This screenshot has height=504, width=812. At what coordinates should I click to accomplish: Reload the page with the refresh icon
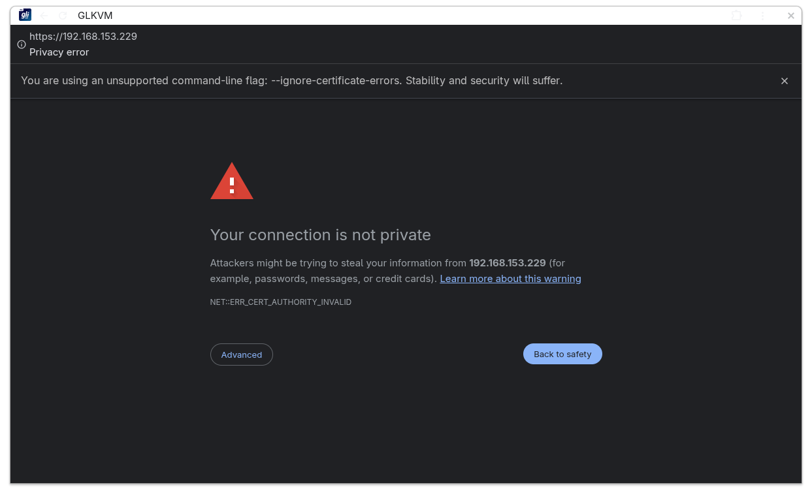pos(63,16)
